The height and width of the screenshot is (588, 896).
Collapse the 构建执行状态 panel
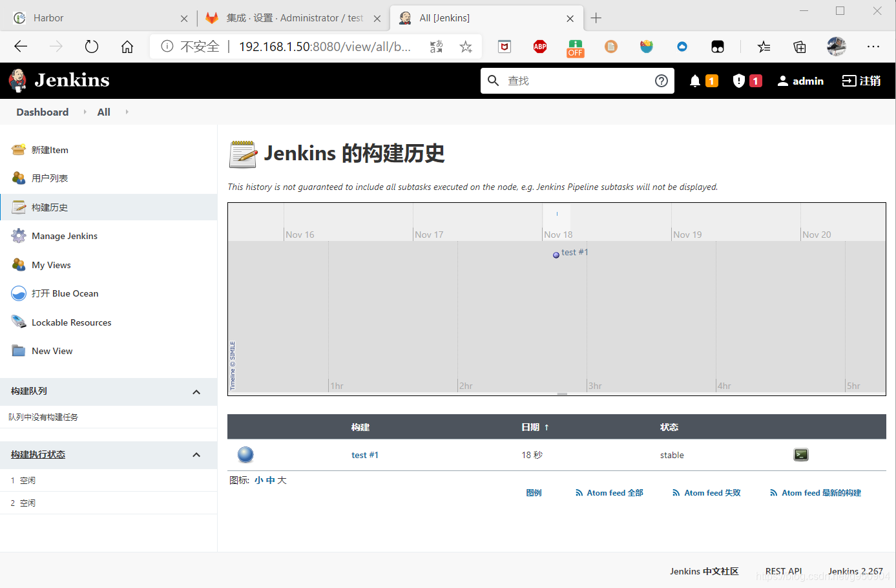[196, 455]
